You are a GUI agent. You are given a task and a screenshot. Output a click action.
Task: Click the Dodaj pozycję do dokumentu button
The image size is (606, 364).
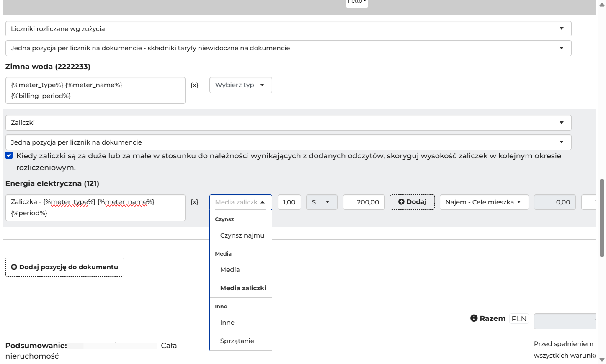64,267
